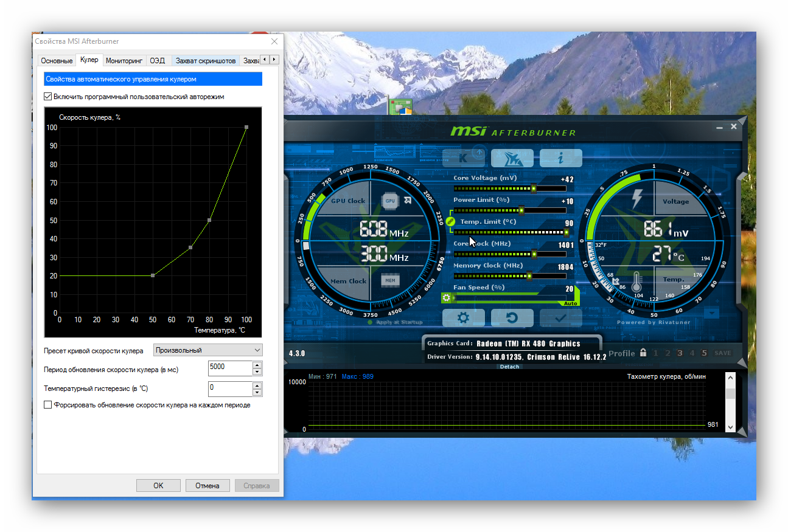Increase the fan speed update period value
Screen dimensions: 788x532
point(257,365)
